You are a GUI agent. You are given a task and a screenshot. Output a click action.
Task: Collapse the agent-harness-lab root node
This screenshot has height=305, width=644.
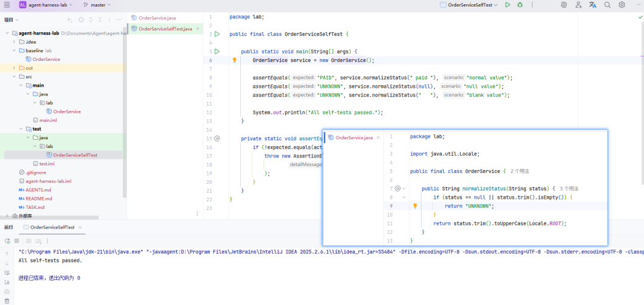point(7,33)
